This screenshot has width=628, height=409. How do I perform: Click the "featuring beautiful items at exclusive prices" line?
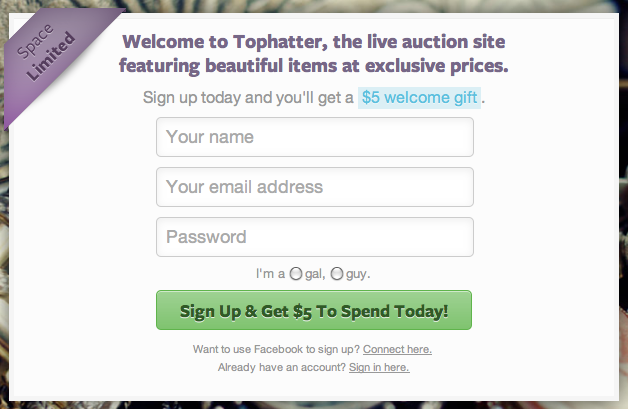(313, 67)
